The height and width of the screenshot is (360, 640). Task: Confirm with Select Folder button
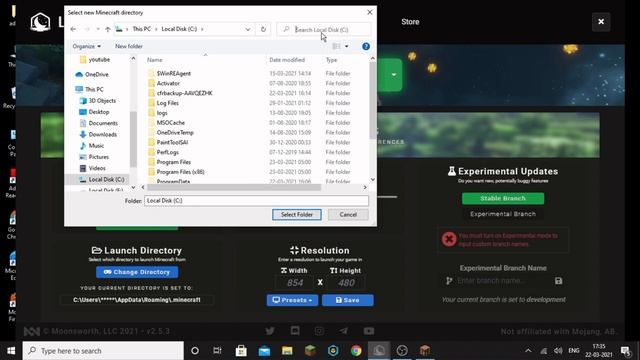click(x=297, y=215)
